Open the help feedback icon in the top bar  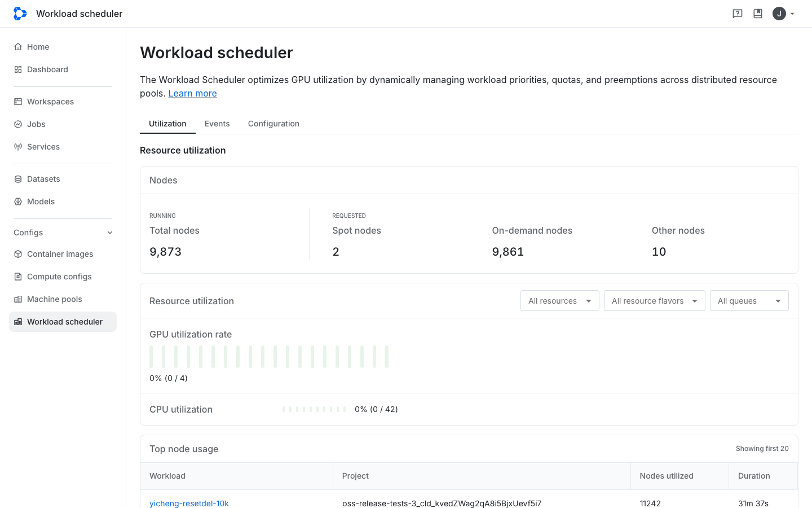pos(738,14)
